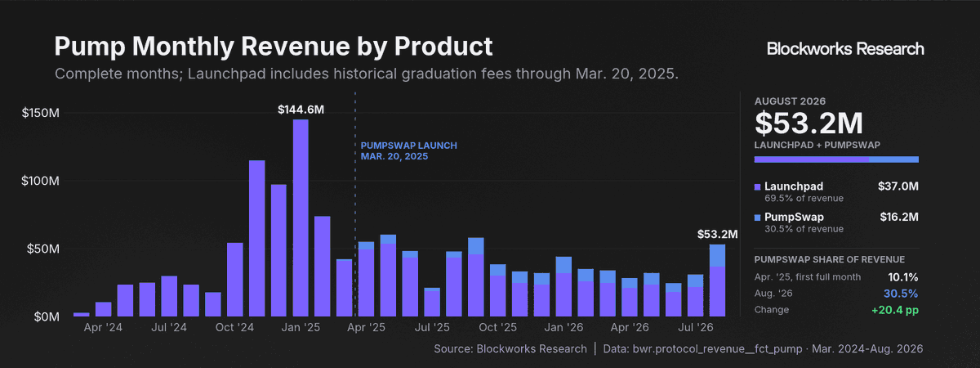This screenshot has width=980, height=368.
Task: Click the Oct '24 x-axis label
Action: click(x=235, y=327)
